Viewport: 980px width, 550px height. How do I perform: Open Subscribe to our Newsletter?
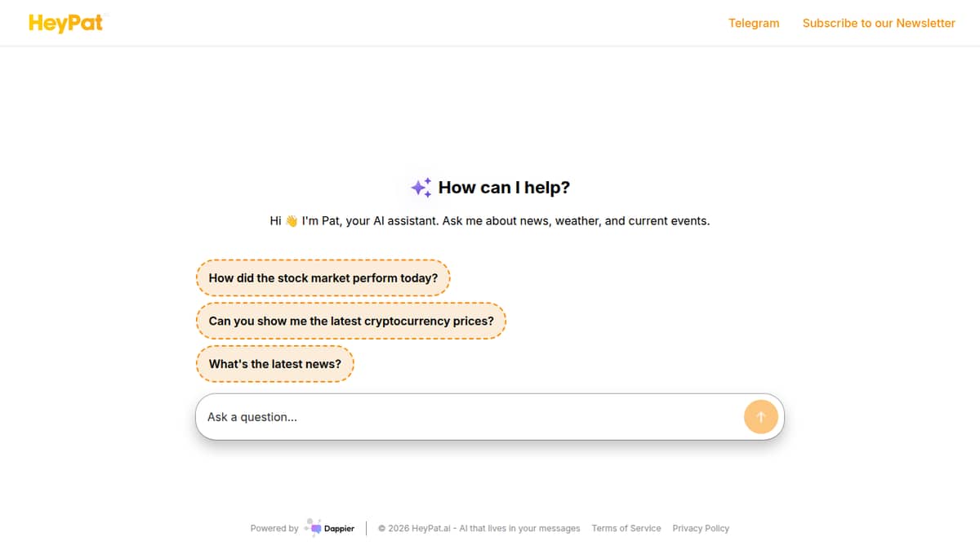click(x=879, y=23)
